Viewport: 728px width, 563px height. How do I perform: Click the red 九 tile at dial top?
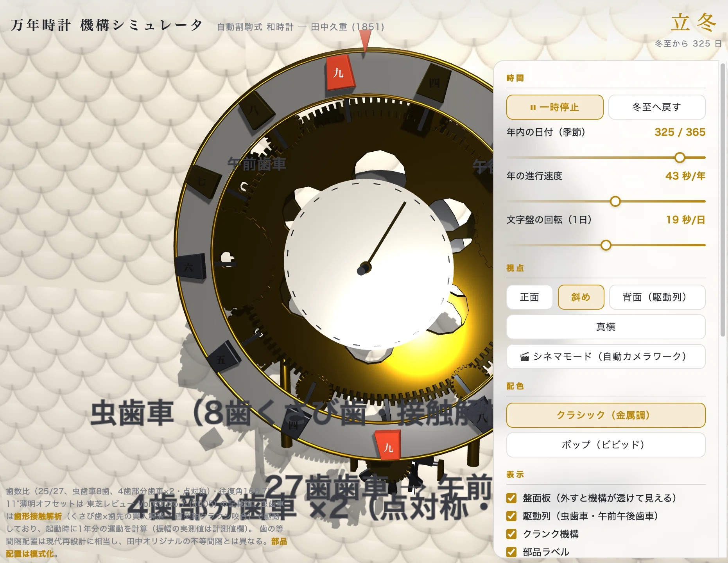coord(340,73)
